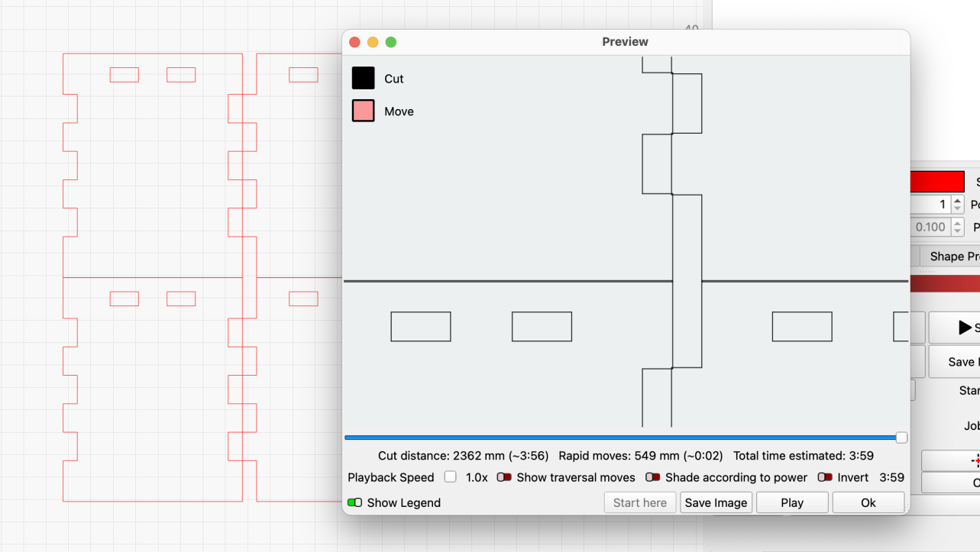Enable Show traversal moves toggle
This screenshot has height=552, width=980.
[x=504, y=477]
